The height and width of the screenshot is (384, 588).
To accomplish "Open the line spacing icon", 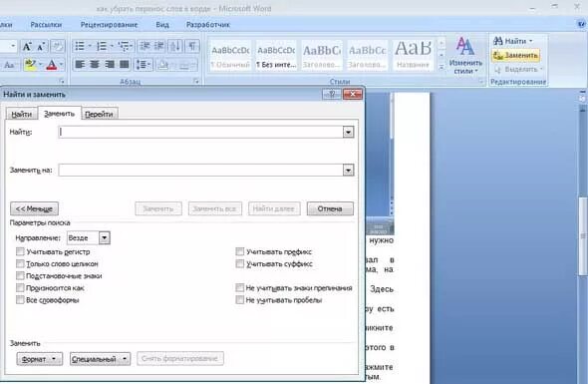I will click(x=144, y=65).
